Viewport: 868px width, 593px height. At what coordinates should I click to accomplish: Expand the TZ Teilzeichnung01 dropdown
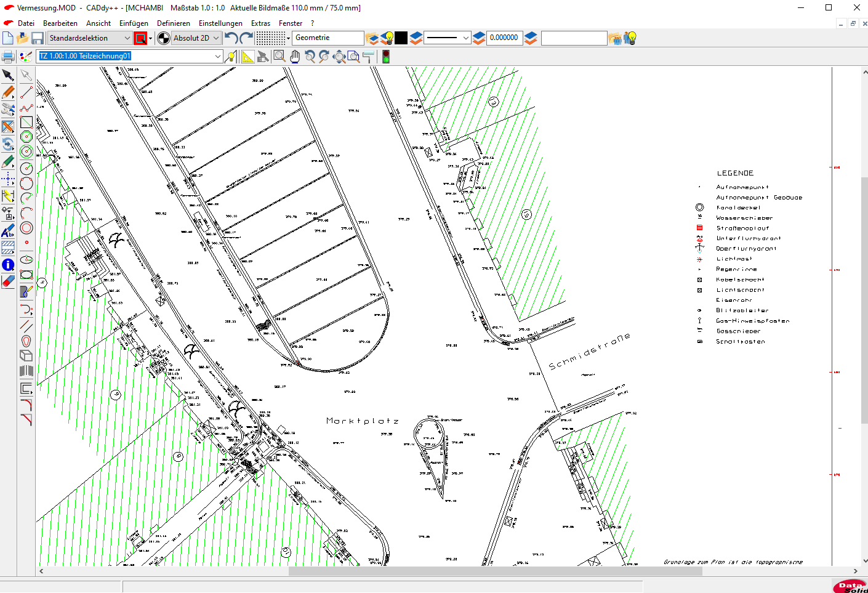point(218,56)
